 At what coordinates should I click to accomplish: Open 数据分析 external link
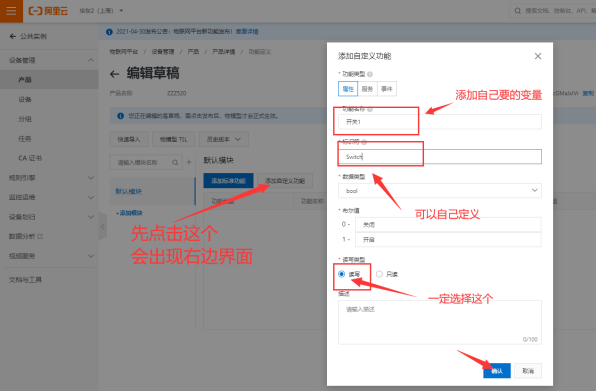click(26, 236)
